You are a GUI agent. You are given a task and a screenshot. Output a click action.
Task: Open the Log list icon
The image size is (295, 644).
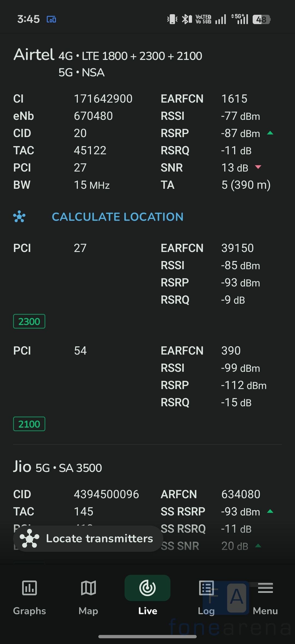tap(206, 588)
